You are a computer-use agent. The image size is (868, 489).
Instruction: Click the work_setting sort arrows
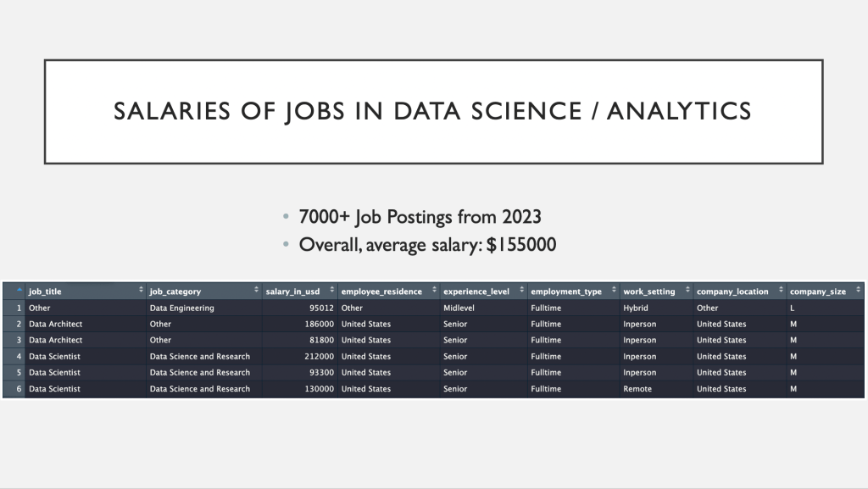tap(687, 292)
